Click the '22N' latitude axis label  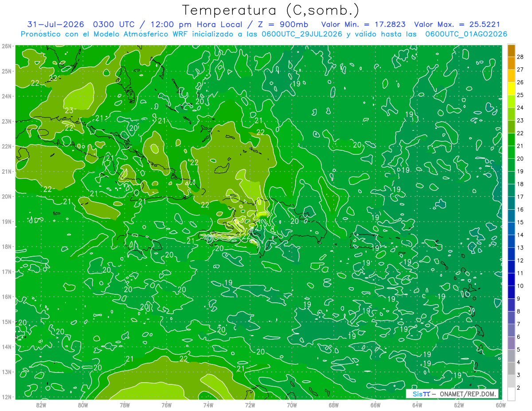tap(7, 146)
